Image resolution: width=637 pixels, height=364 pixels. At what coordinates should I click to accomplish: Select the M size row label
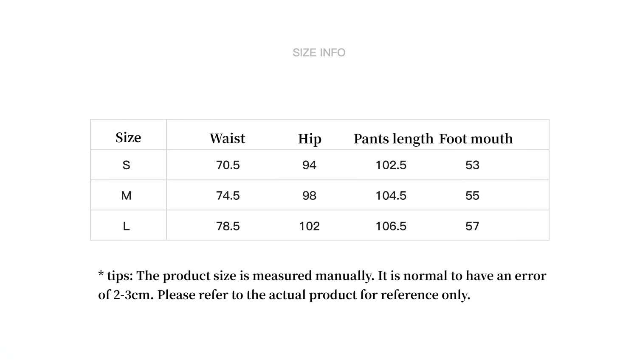[x=126, y=196]
